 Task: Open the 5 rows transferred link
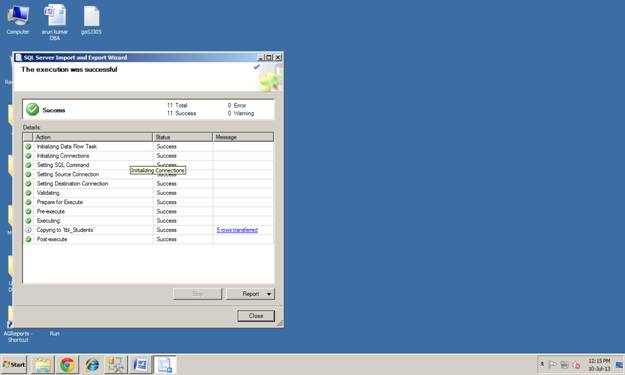pyautogui.click(x=237, y=230)
